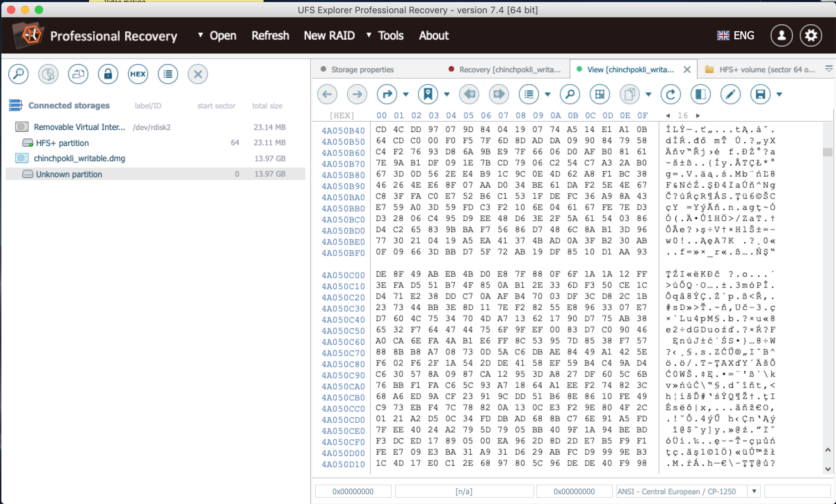Click the Professional Recovery logo
Image resolution: width=836 pixels, height=504 pixels.
click(95, 36)
